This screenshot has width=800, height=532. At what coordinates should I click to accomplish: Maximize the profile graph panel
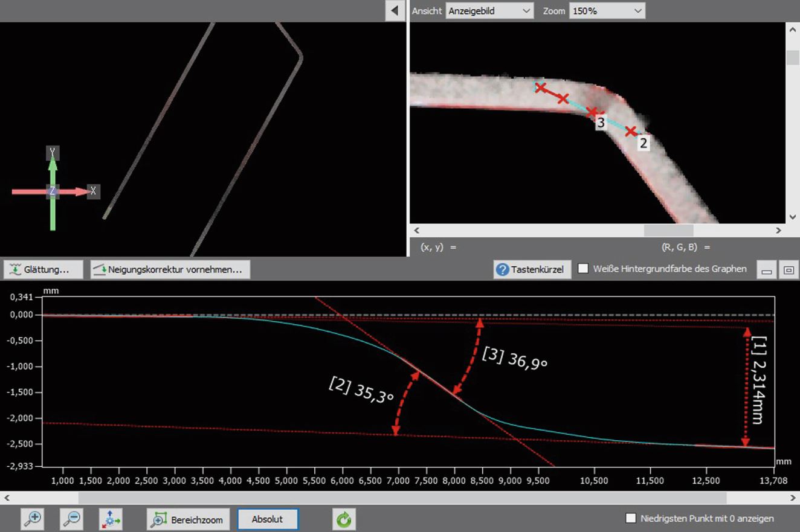(x=789, y=270)
